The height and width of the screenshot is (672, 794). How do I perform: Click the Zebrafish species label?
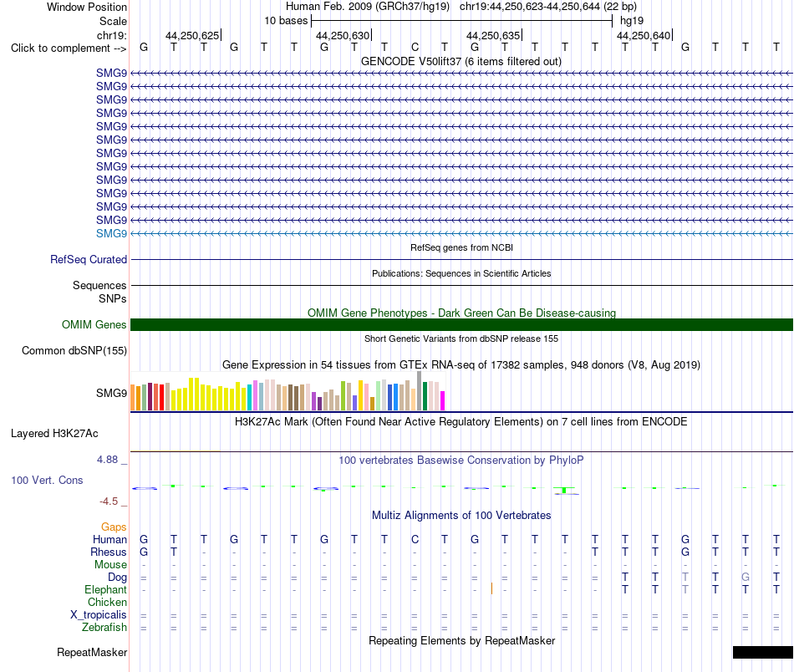point(104,628)
